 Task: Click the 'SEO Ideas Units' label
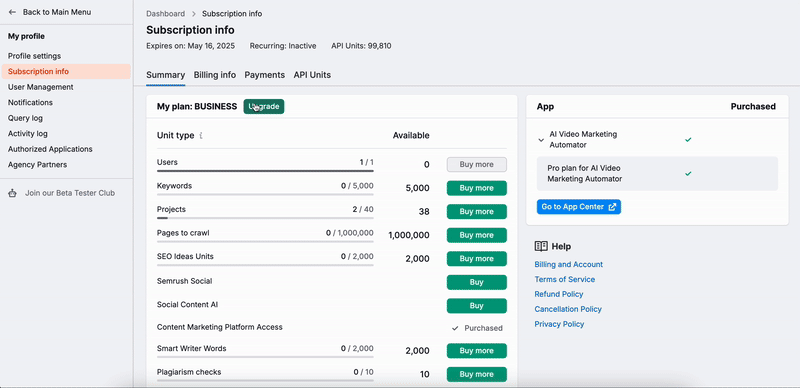[185, 256]
